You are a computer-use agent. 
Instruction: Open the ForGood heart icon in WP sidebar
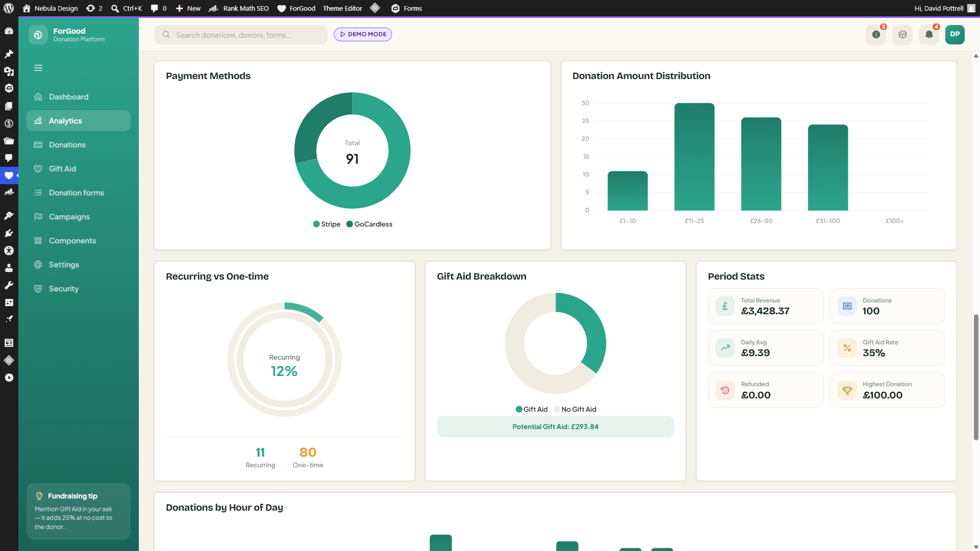tap(9, 176)
